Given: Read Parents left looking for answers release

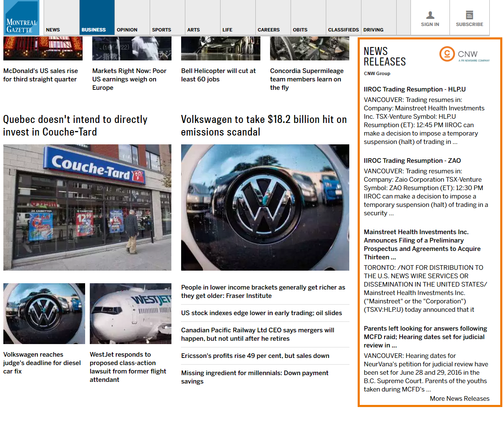Looking at the screenshot, I should coord(426,337).
